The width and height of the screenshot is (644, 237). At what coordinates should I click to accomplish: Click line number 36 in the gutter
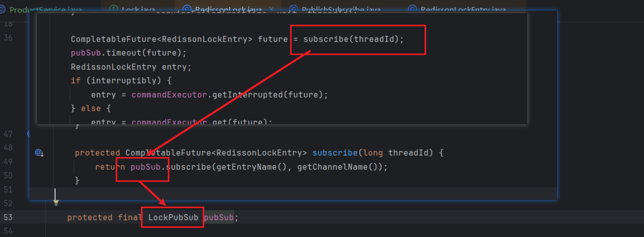(8, 38)
